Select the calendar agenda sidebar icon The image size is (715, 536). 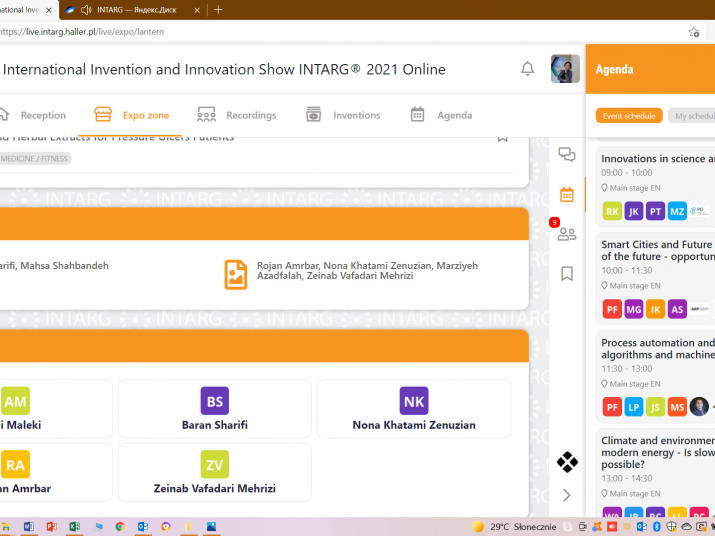[567, 195]
